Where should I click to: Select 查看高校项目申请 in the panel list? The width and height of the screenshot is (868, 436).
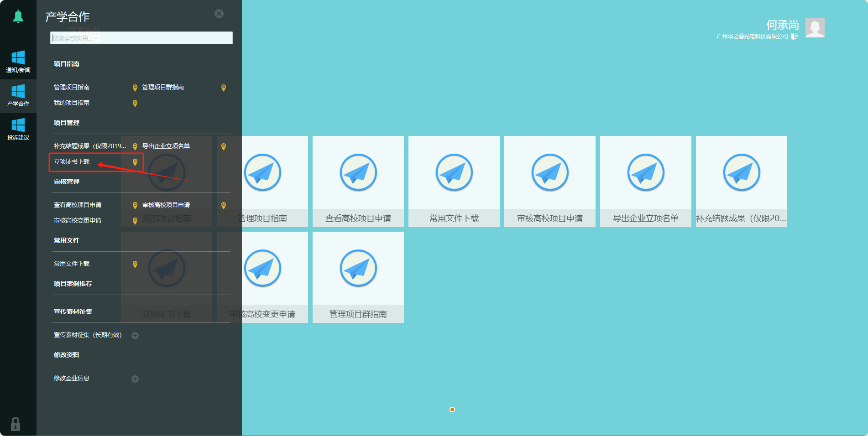tap(78, 205)
